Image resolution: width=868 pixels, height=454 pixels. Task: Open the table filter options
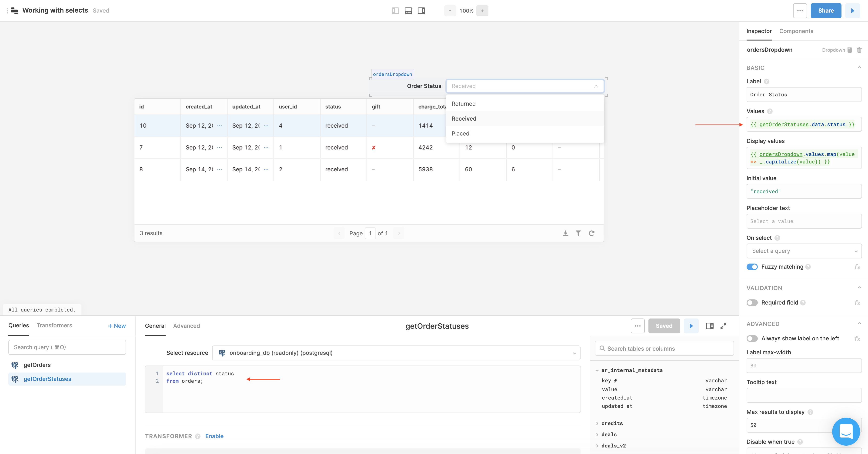(x=579, y=233)
